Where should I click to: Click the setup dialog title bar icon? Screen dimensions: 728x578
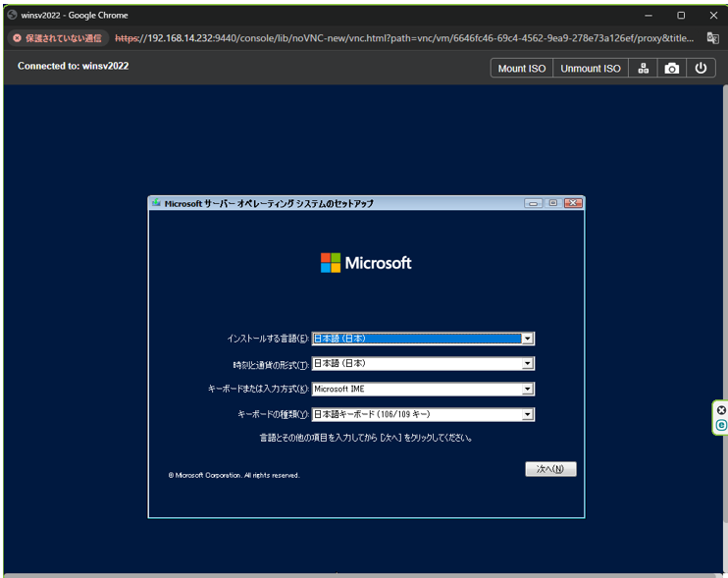[156, 203]
